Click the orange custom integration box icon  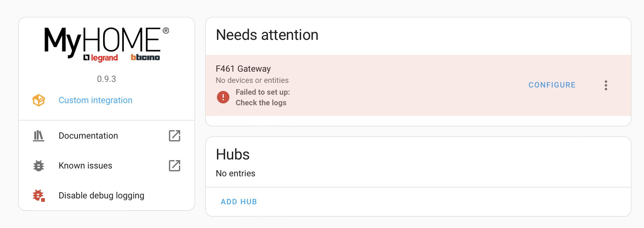coord(39,100)
